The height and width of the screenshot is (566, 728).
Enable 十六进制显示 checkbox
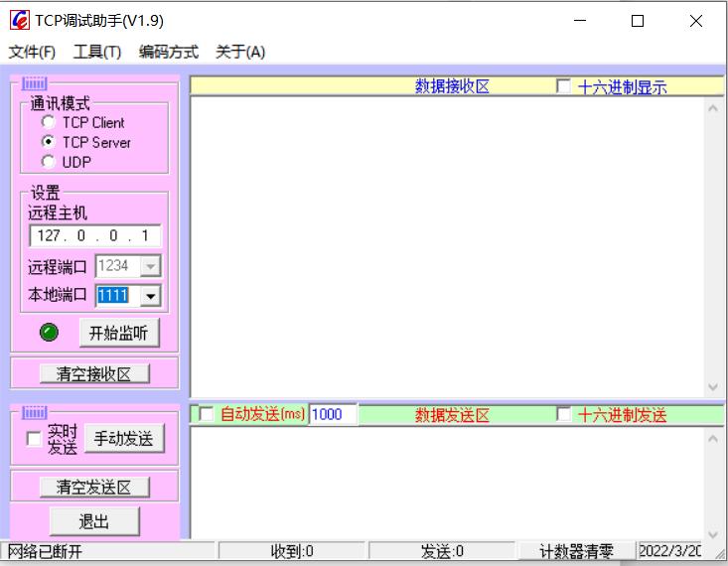click(564, 86)
